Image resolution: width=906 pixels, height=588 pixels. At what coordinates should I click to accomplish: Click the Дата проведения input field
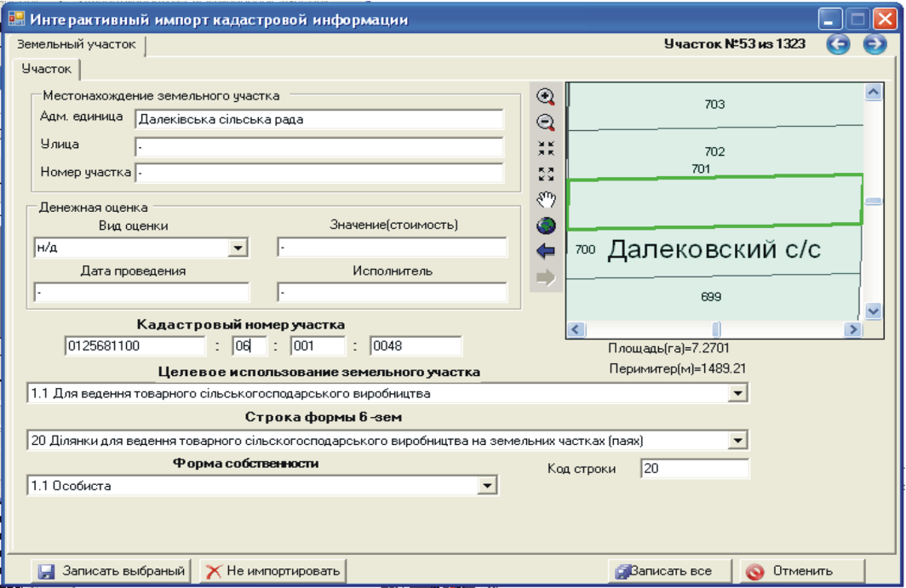[x=141, y=292]
